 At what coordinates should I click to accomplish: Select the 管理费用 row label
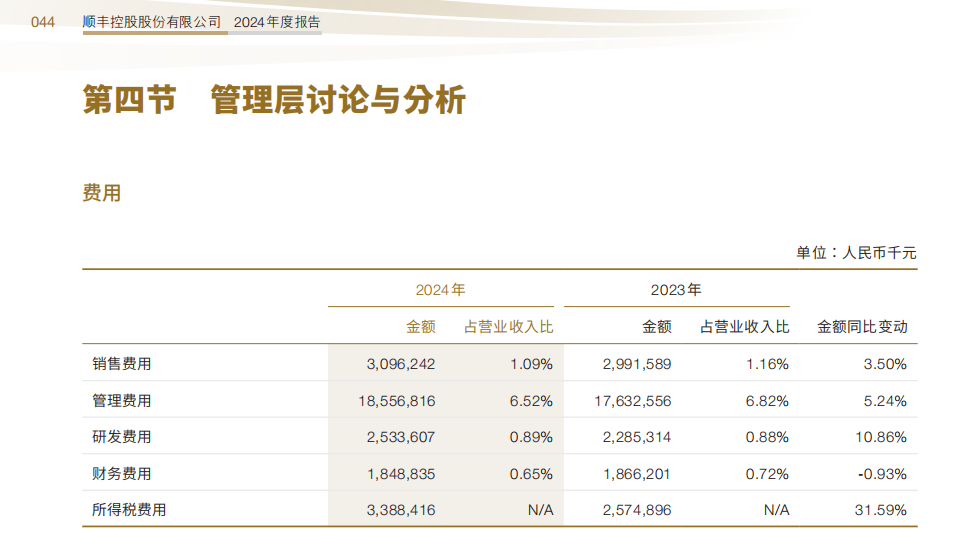tap(121, 401)
